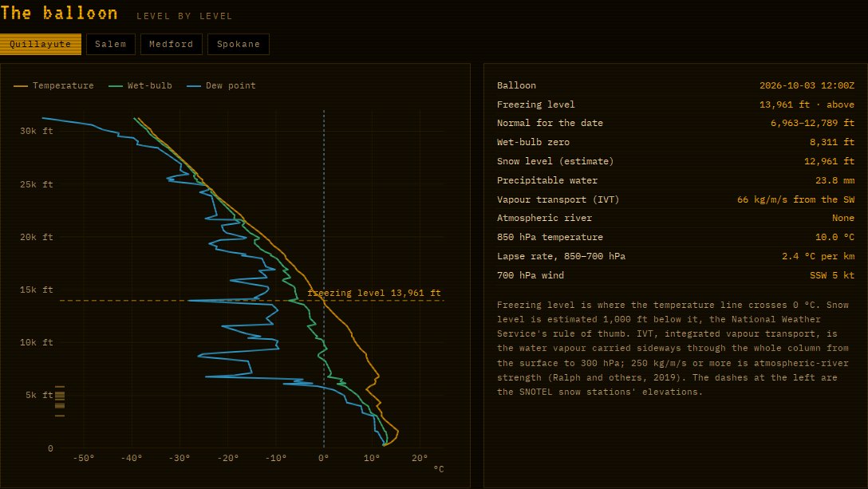This screenshot has width=868, height=489.
Task: Click the 5k ft altitude axis label
Action: (x=39, y=395)
